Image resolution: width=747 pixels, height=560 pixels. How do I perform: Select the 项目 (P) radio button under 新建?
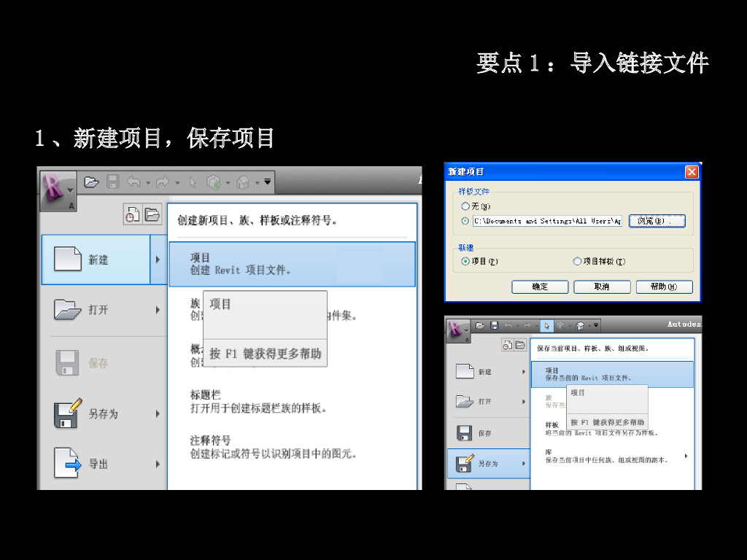click(x=465, y=261)
